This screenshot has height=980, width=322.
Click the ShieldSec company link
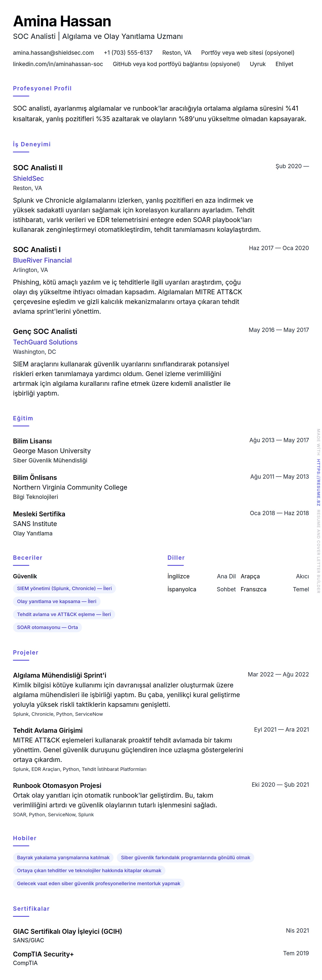[x=28, y=178]
